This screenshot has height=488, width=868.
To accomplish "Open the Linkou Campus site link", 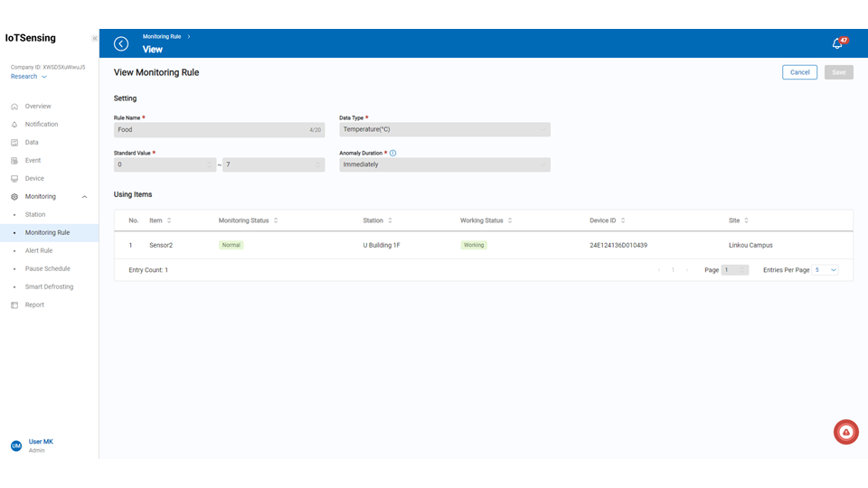I will [x=750, y=245].
